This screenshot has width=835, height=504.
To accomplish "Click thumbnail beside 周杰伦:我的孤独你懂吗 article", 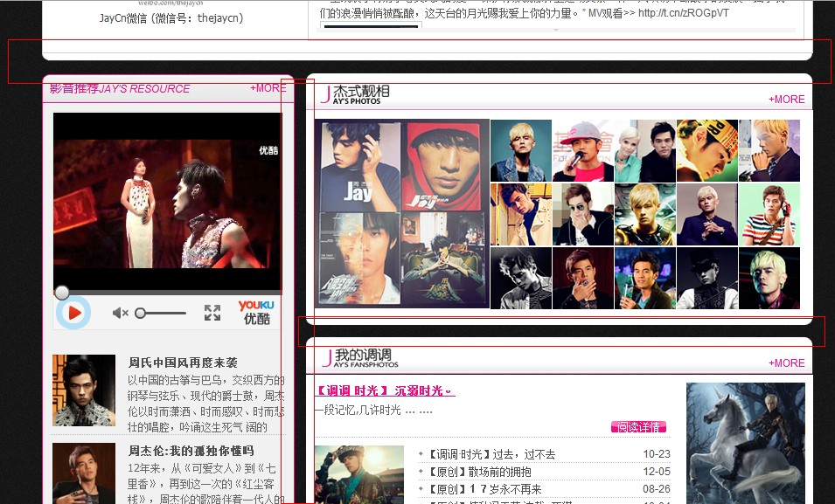I will coord(84,473).
